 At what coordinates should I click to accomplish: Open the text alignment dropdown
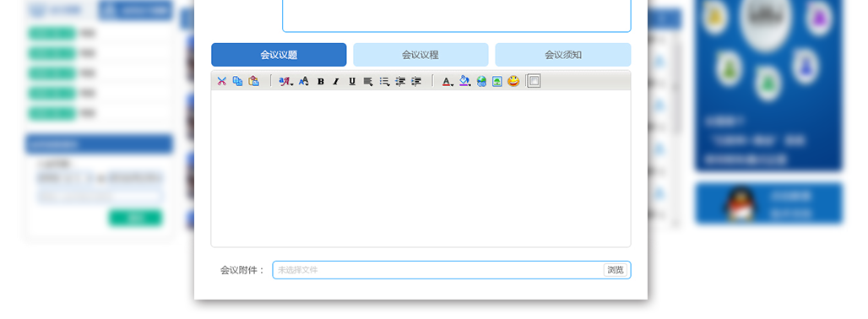[x=368, y=81]
